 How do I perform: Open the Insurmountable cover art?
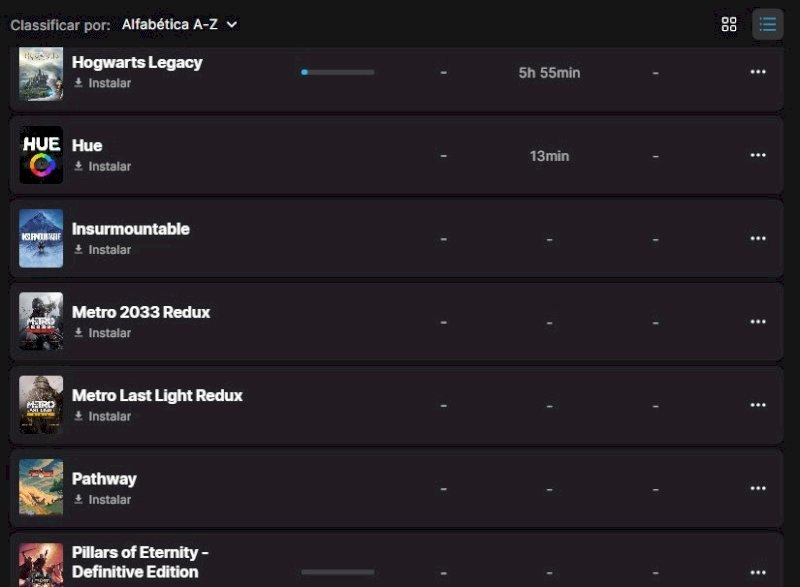point(41,238)
